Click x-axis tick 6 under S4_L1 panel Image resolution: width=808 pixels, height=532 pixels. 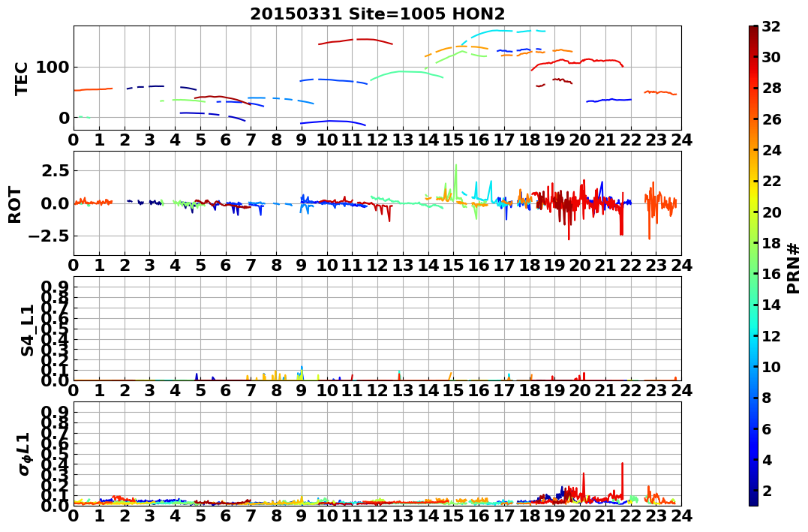pos(225,390)
